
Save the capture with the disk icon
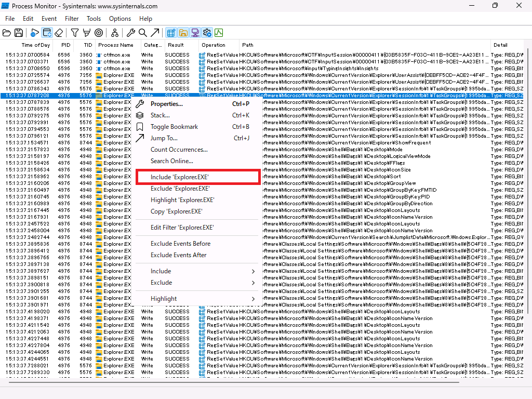pos(19,32)
